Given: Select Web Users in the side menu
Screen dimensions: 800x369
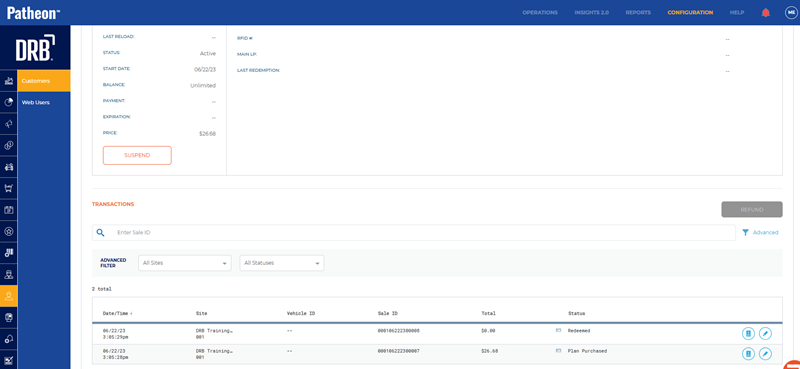Looking at the screenshot, I should 44,102.
